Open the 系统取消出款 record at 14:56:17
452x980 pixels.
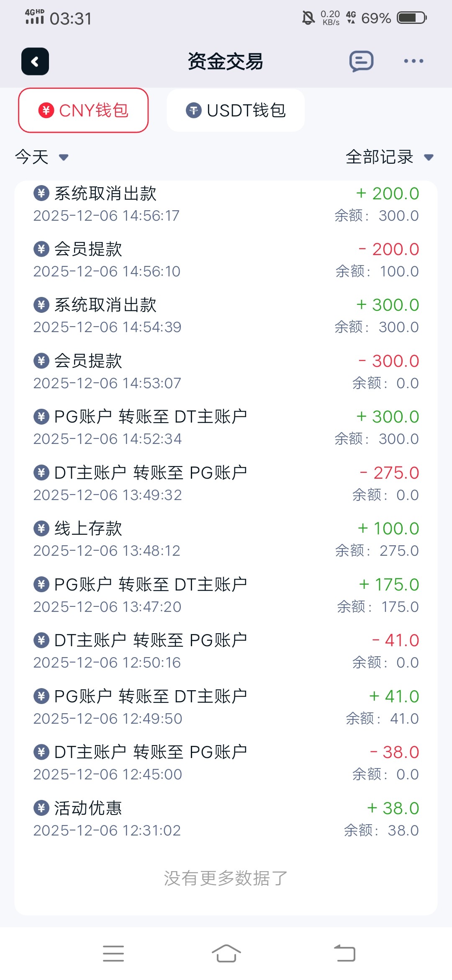click(x=226, y=204)
